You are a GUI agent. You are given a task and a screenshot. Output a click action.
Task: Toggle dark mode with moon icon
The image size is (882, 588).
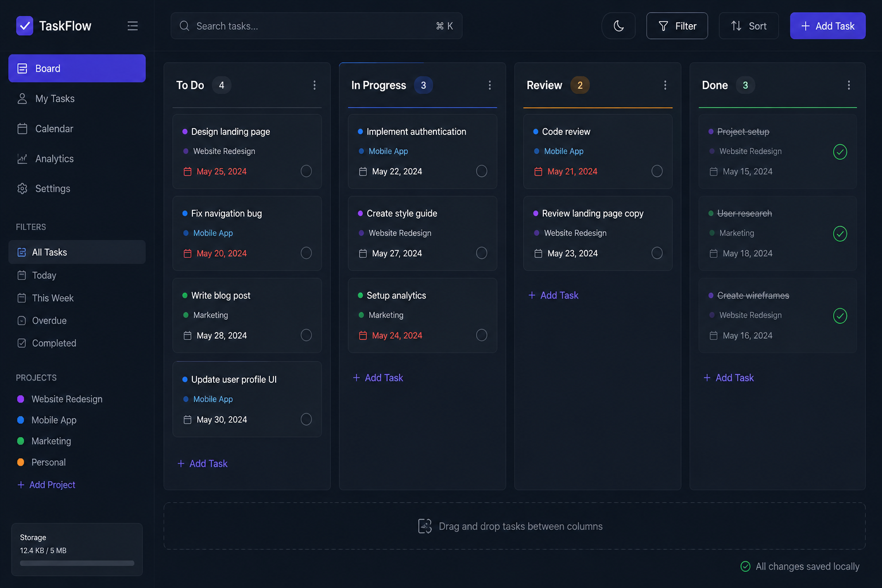618,26
